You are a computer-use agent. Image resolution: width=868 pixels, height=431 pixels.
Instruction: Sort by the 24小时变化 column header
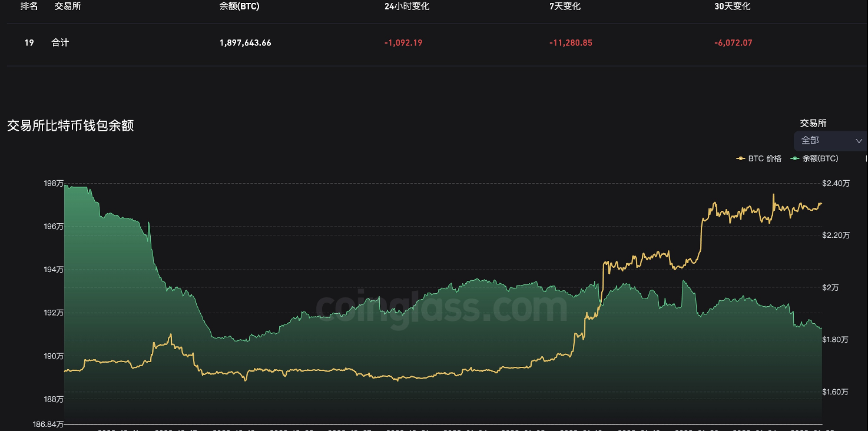coord(407,6)
